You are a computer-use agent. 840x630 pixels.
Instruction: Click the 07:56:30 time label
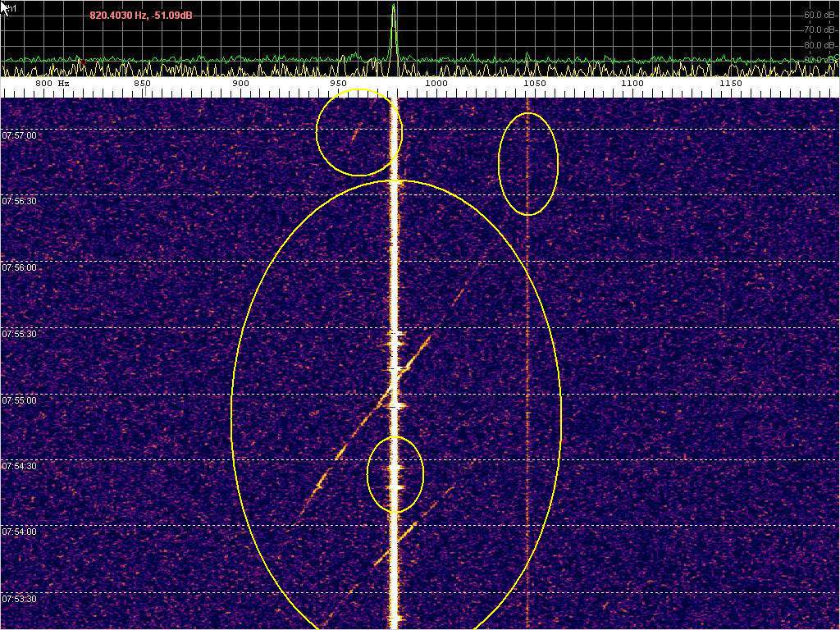(x=20, y=201)
